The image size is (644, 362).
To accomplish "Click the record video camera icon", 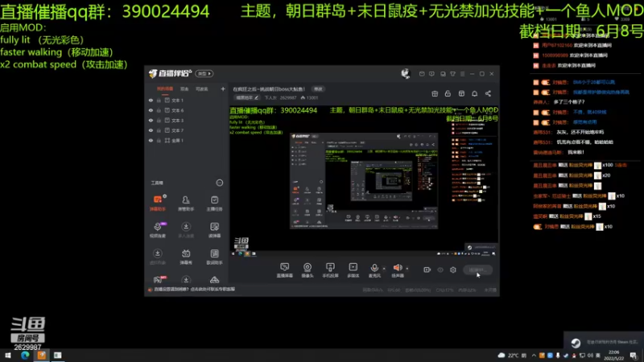I will tap(427, 269).
